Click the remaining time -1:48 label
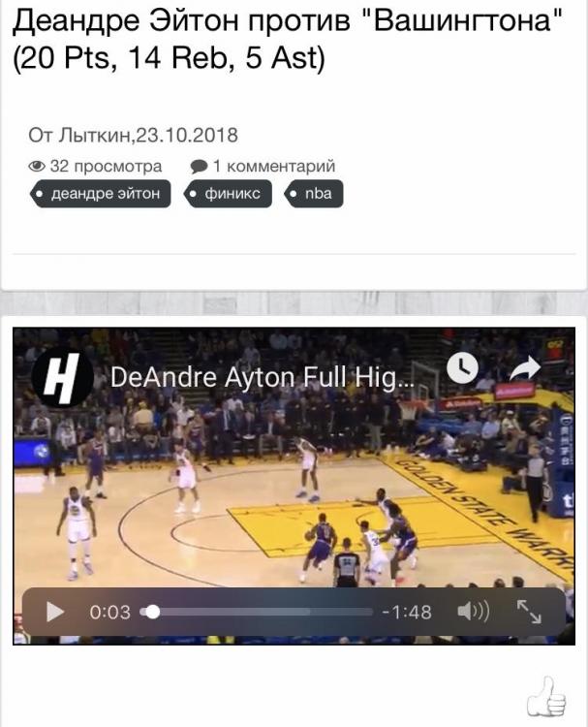This screenshot has height=727, width=588. [x=407, y=612]
